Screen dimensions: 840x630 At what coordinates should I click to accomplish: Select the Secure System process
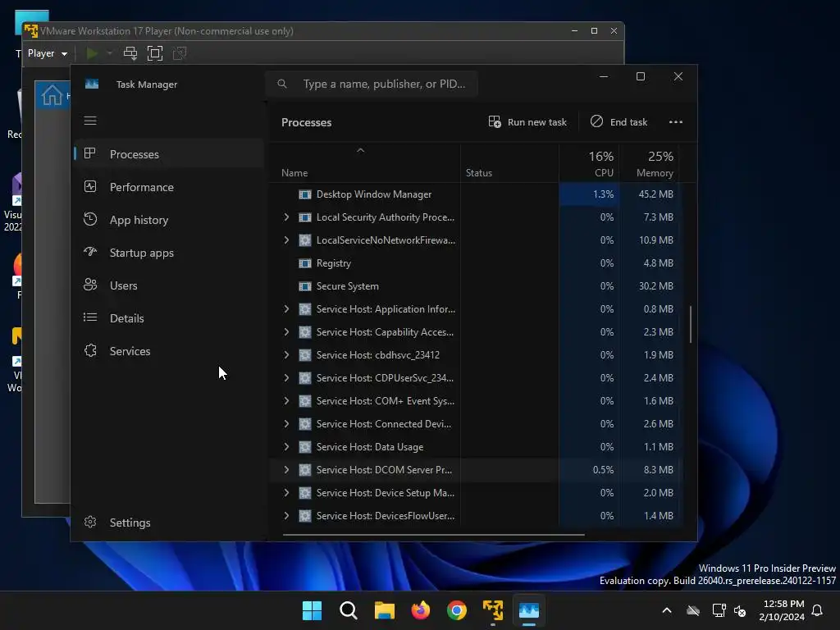pyautogui.click(x=474, y=286)
